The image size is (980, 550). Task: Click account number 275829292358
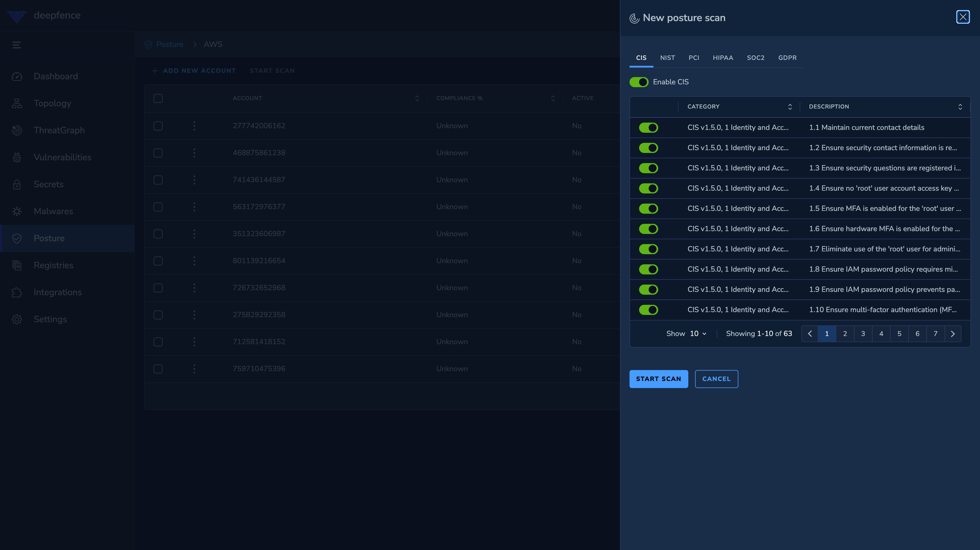259,315
